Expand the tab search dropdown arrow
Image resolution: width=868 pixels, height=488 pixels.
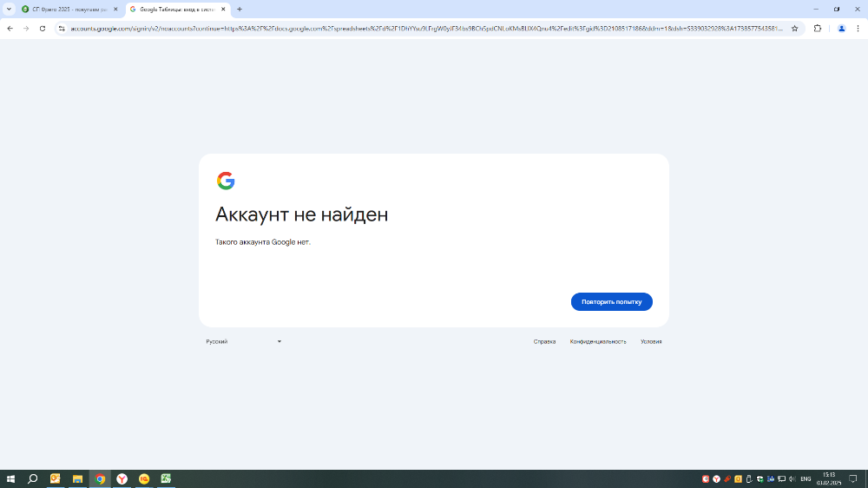click(9, 10)
